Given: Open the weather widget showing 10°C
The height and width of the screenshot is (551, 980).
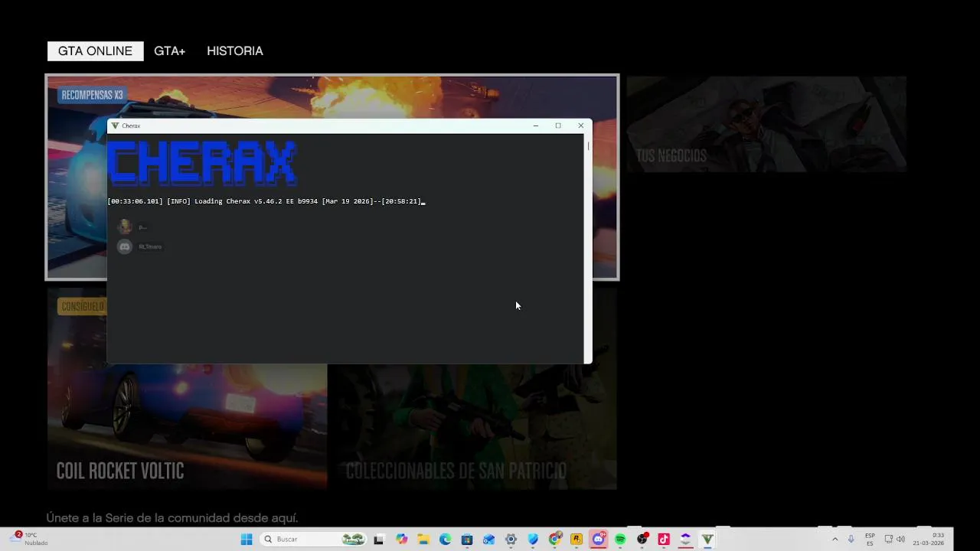Looking at the screenshot, I should tap(29, 539).
